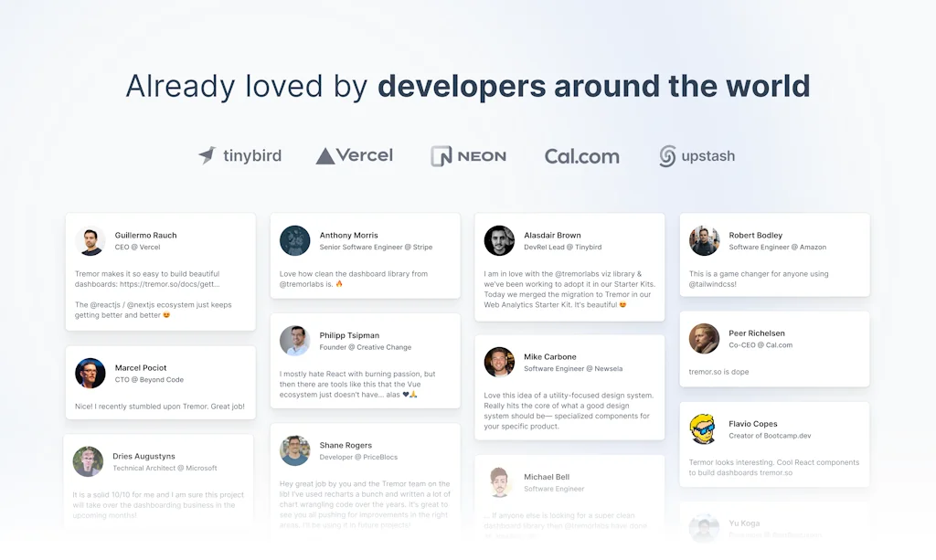Click Marcel Pociot's avatar photo
Screen dimensions: 936x560
click(90, 374)
